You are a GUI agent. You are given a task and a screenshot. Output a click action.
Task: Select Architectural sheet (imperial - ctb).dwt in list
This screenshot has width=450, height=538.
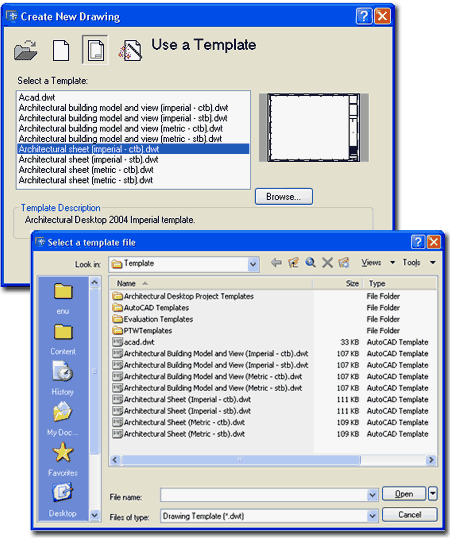click(133, 149)
